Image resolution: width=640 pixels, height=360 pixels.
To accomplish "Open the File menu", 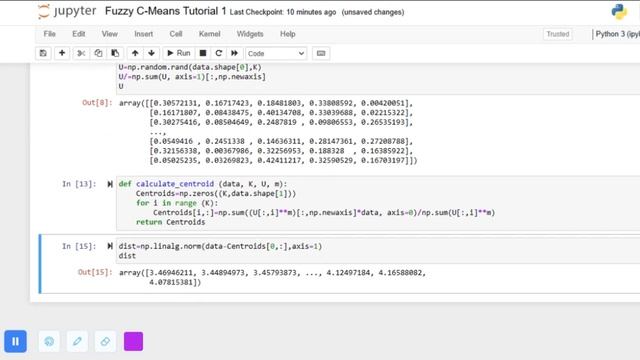I will point(49,34).
